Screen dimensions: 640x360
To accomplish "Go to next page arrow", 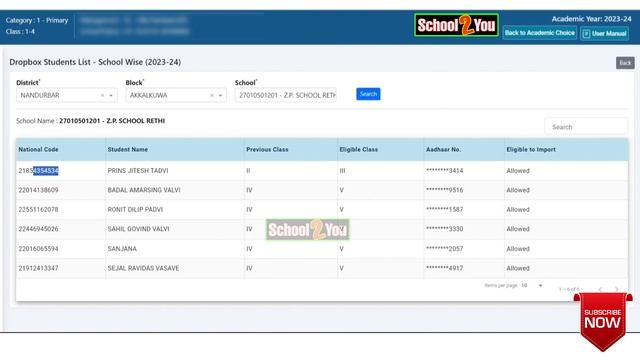I will tap(616, 289).
